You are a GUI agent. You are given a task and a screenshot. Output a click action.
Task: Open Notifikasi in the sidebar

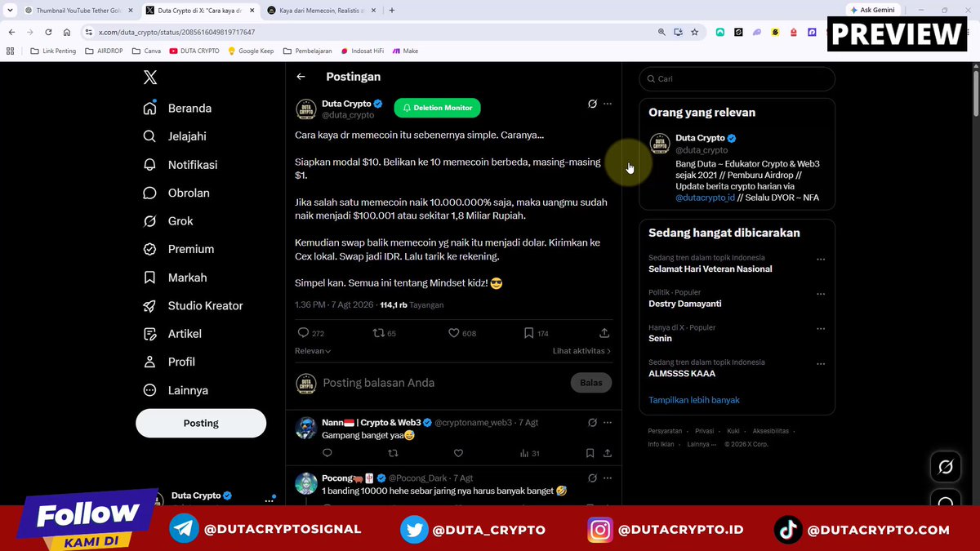(180, 165)
